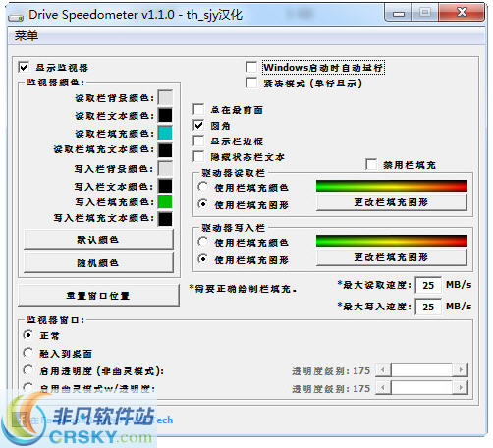Pick 写入栏文本颜色 swatch
This screenshot has height=448, width=493.
click(165, 186)
